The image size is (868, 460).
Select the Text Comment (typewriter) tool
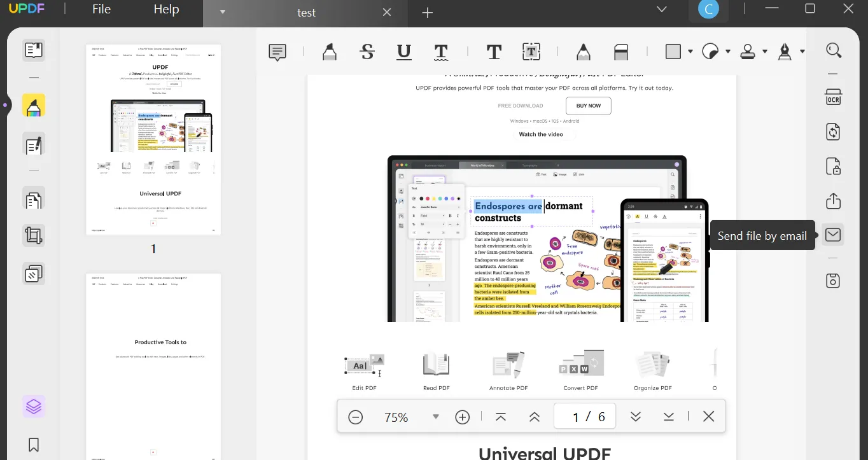point(494,52)
